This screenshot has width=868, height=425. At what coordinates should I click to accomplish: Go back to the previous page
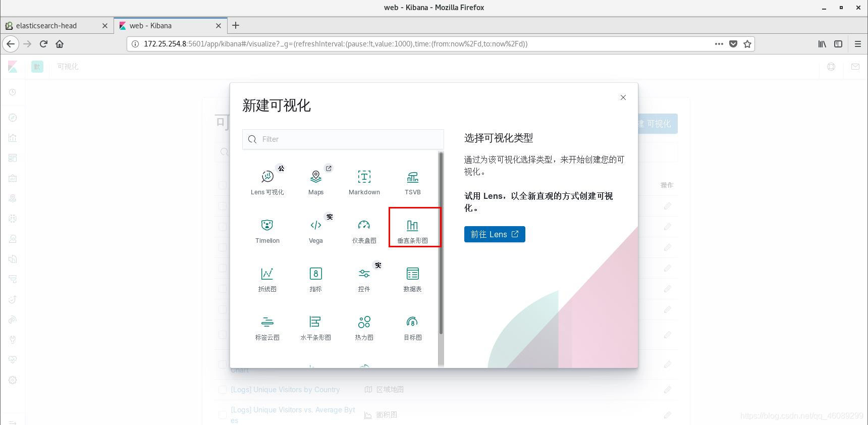[11, 44]
